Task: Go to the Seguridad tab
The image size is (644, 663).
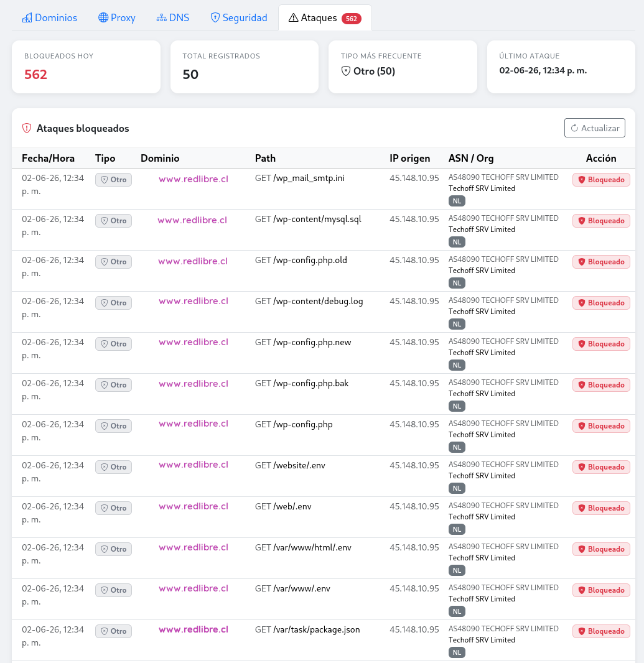Action: pos(239,18)
